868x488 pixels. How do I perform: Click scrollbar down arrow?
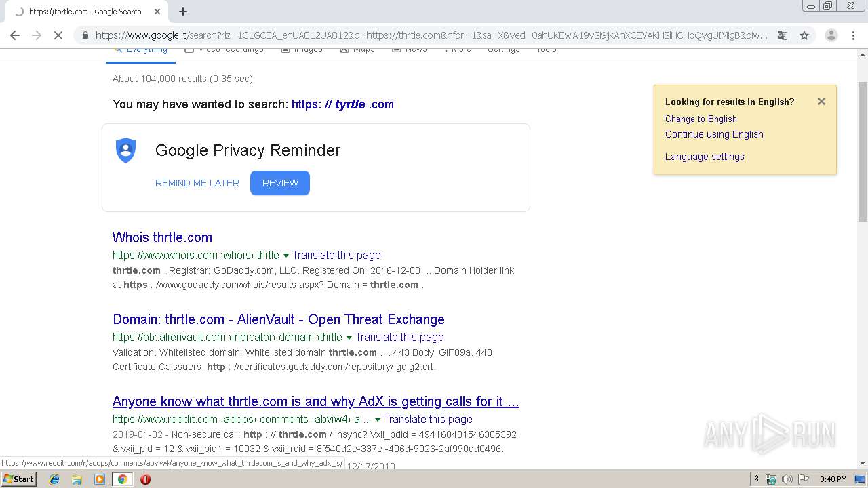[863, 464]
